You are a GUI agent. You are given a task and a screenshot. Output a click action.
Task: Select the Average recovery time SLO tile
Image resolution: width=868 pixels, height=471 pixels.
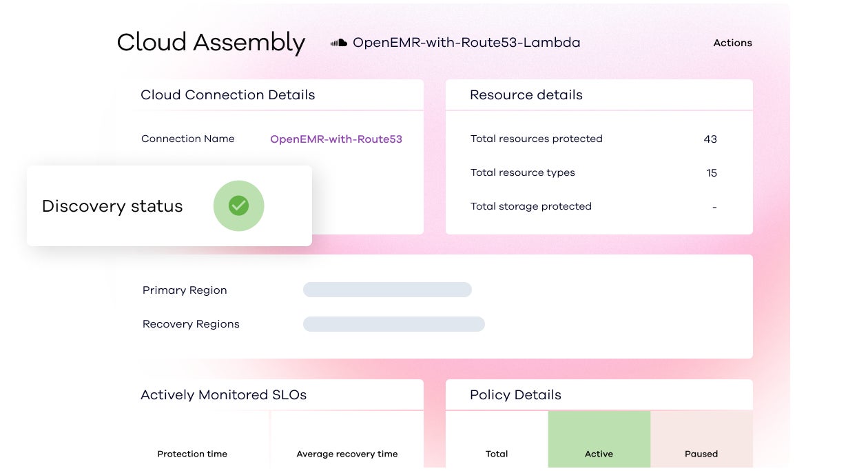click(347, 439)
